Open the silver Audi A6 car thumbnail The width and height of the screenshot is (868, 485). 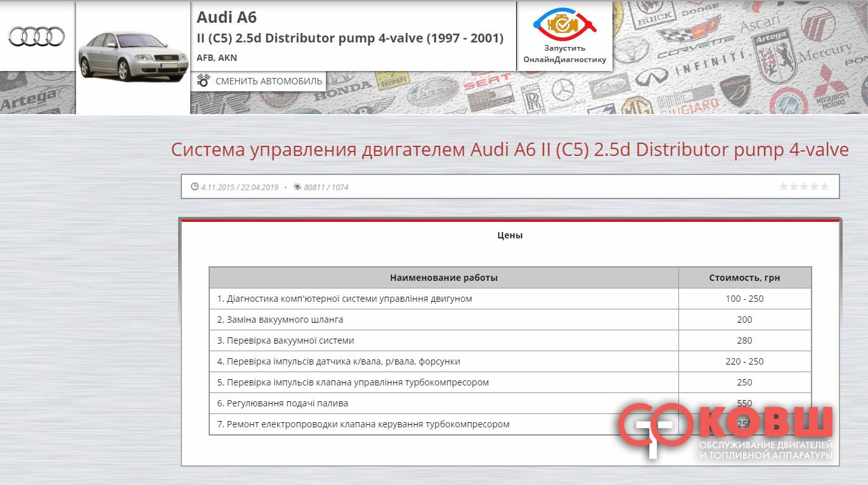[x=133, y=57]
